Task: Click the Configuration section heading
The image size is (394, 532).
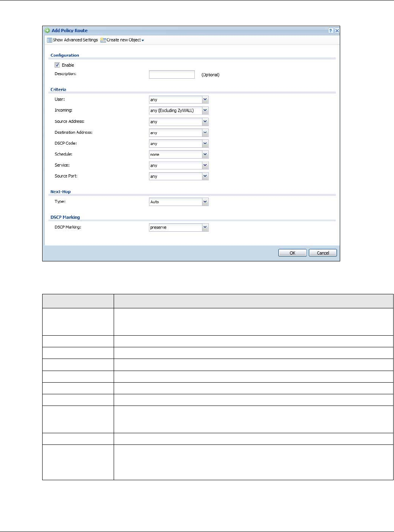Action: (65, 55)
